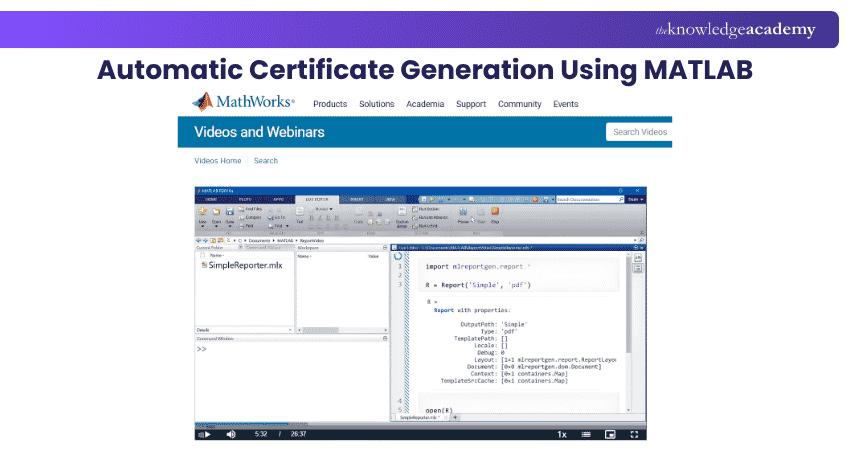Click Run Section in MATLAB toolstrip

[426, 209]
